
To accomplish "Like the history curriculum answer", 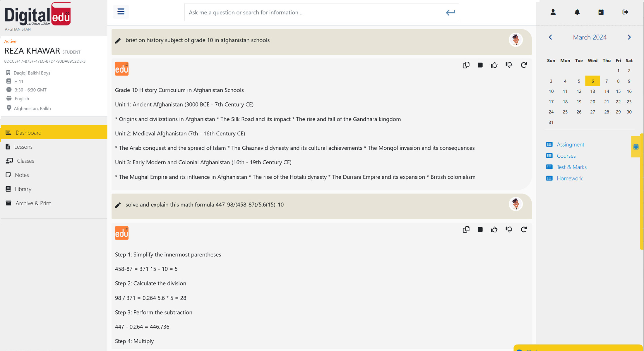I will tap(494, 65).
